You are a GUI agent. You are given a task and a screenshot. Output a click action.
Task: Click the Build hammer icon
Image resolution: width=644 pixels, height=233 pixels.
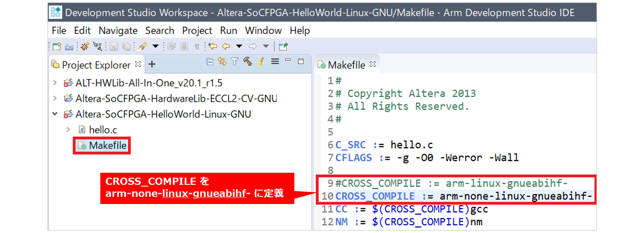coord(248,62)
